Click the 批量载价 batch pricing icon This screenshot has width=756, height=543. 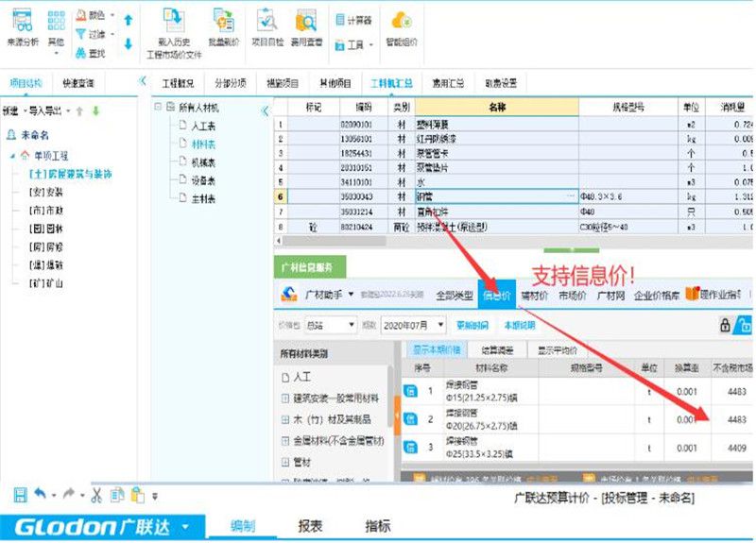[x=223, y=20]
